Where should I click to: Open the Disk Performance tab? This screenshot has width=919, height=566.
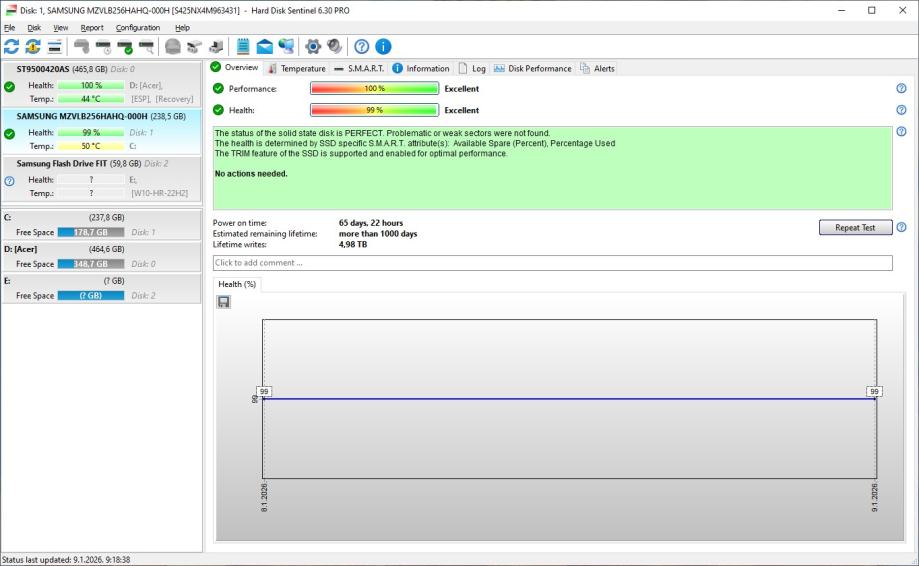pos(532,68)
